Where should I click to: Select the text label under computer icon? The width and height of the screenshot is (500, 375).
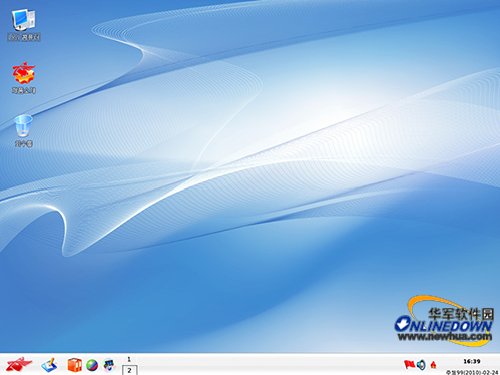click(x=24, y=37)
